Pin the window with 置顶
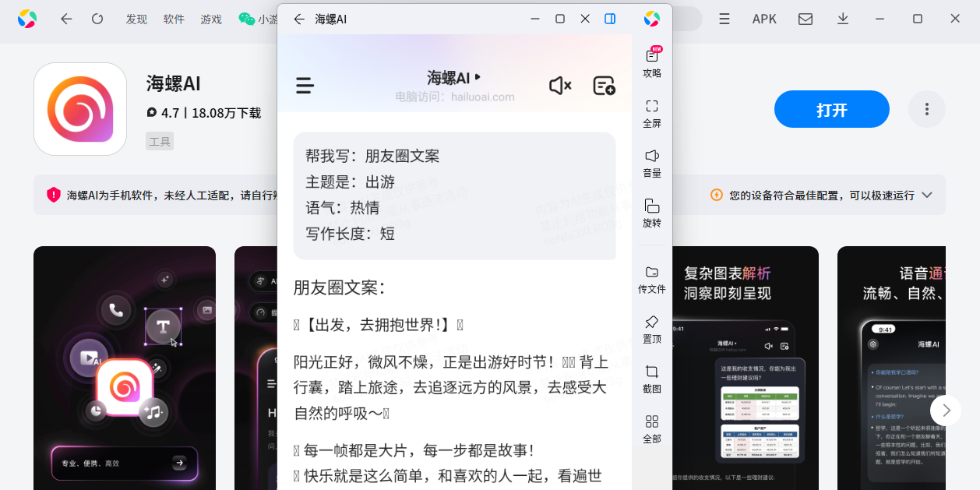This screenshot has height=490, width=980. [652, 329]
